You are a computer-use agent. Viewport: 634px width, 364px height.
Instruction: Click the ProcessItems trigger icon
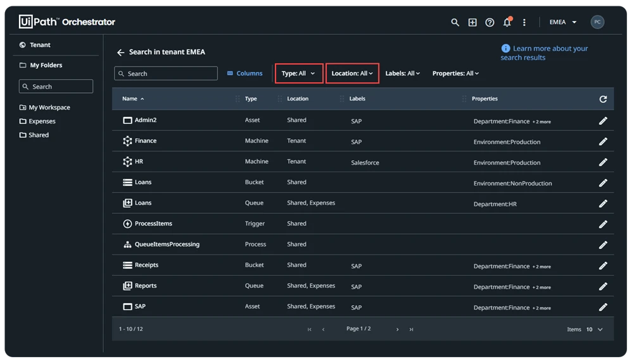127,223
